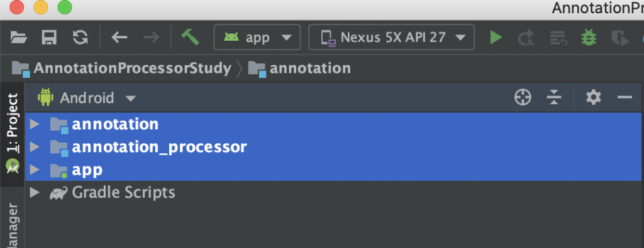Build project with the green hammer icon
The image size is (644, 248).
(x=191, y=37)
